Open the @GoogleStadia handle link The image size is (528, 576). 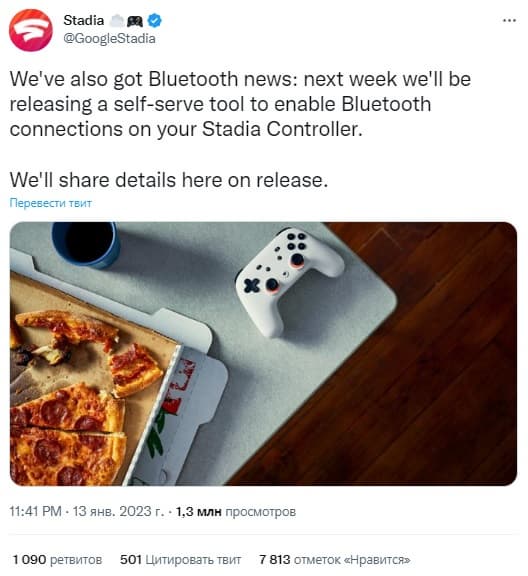(109, 39)
